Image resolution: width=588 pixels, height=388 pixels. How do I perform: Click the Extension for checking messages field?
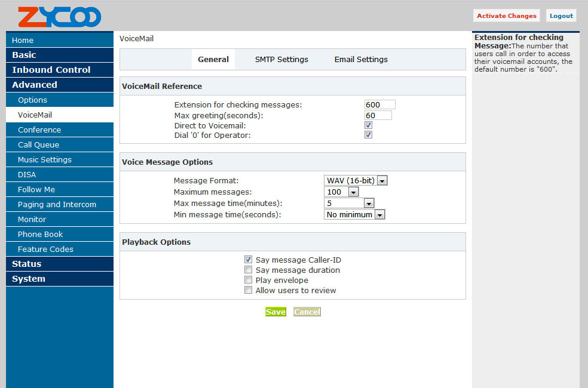[379, 105]
